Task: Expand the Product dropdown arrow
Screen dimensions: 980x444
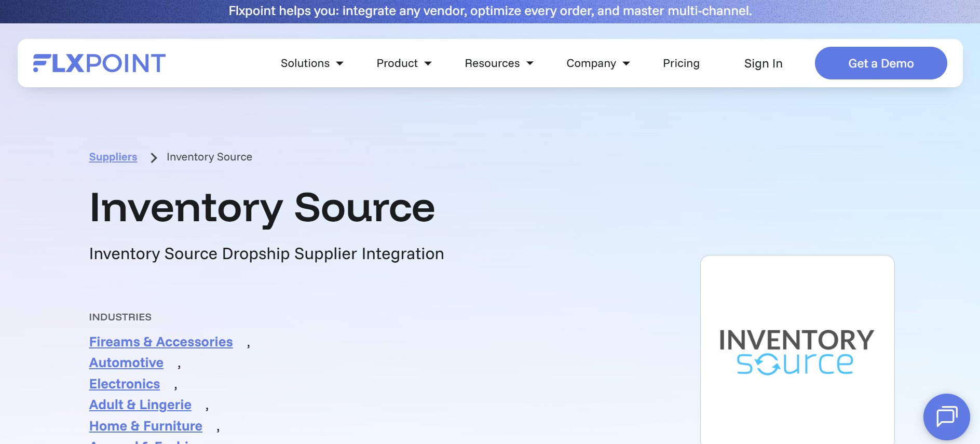Action: click(428, 63)
